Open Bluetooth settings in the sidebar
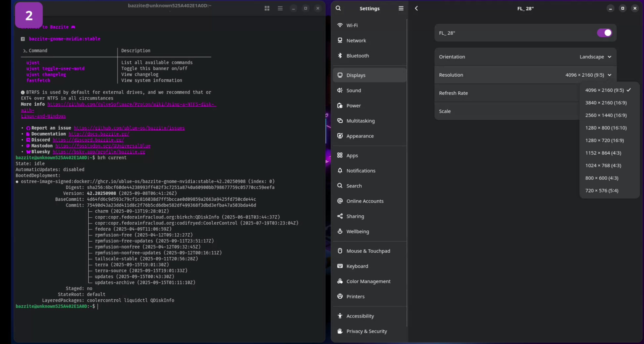Screen dimensions: 644x344 tap(357, 56)
